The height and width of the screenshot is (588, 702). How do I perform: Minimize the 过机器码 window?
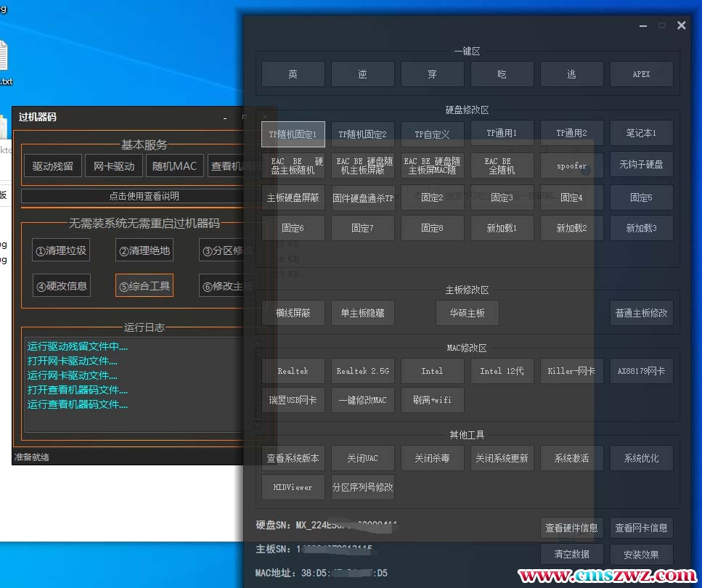225,118
